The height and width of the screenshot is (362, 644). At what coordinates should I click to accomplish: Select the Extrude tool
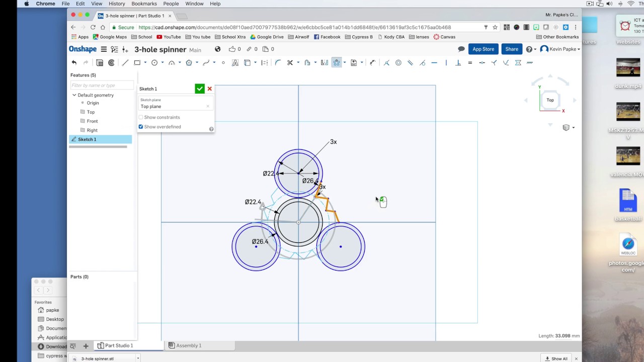click(x=100, y=63)
